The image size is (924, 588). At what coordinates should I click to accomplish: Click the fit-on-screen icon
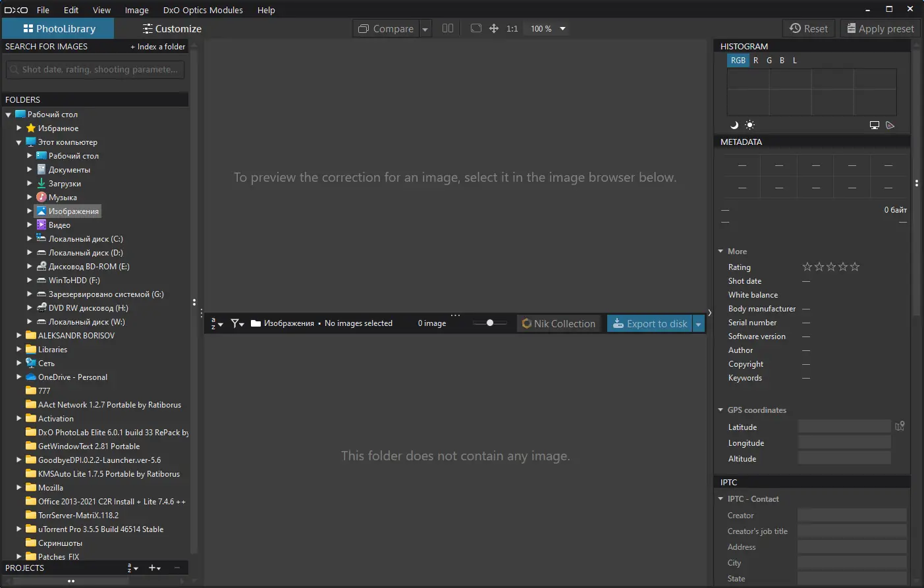click(x=476, y=28)
